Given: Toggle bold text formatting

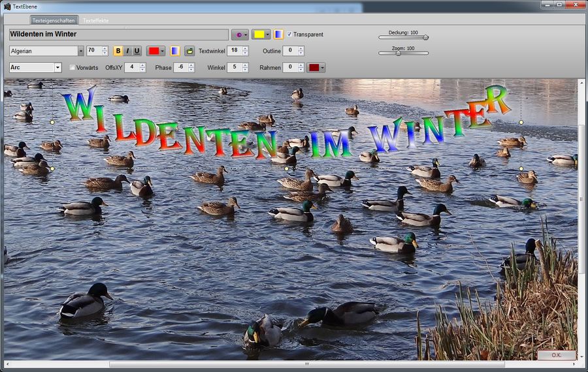Looking at the screenshot, I should tap(118, 51).
